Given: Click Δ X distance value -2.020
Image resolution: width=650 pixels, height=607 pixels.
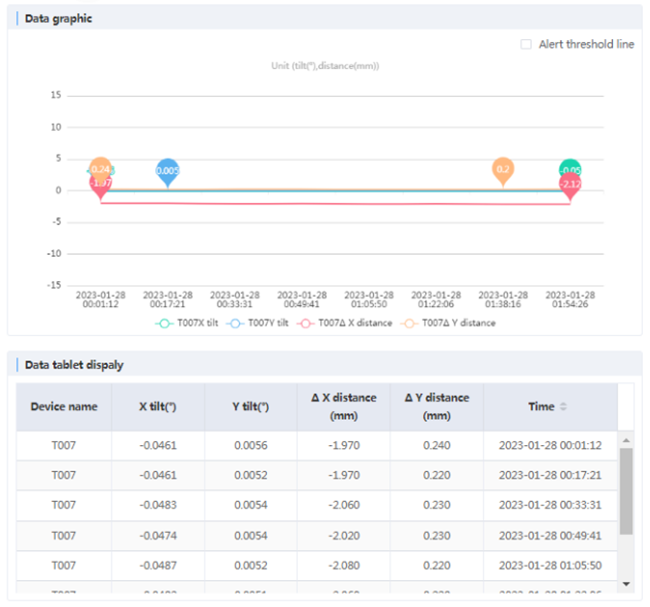Looking at the screenshot, I should pyautogui.click(x=344, y=536).
